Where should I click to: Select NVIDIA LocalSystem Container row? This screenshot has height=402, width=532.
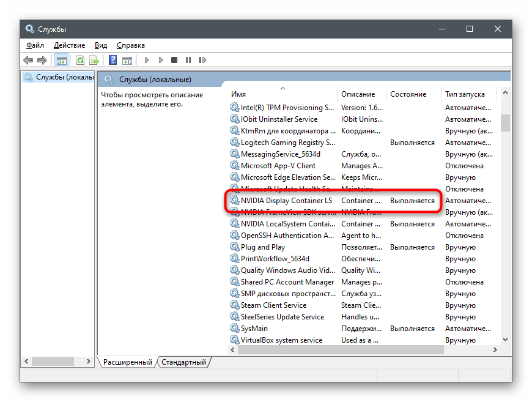(x=363, y=224)
